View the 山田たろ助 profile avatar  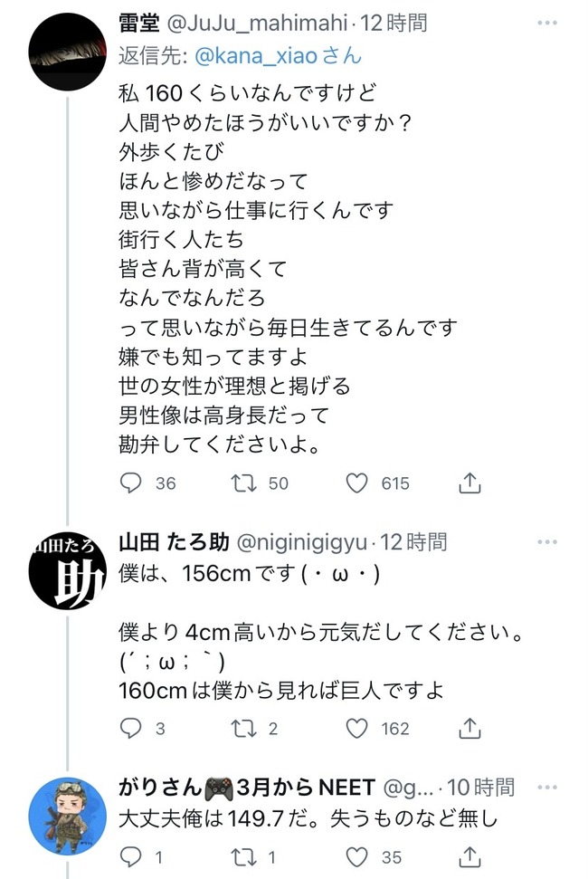coord(67,571)
